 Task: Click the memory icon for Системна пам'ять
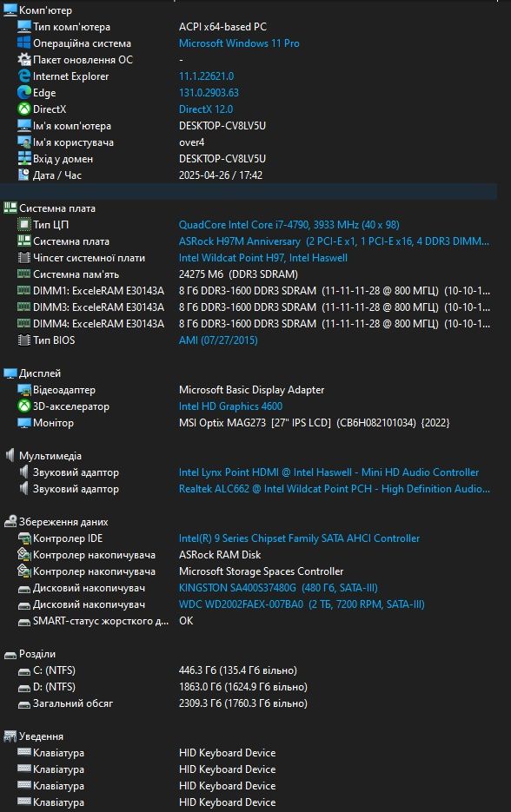point(23,274)
